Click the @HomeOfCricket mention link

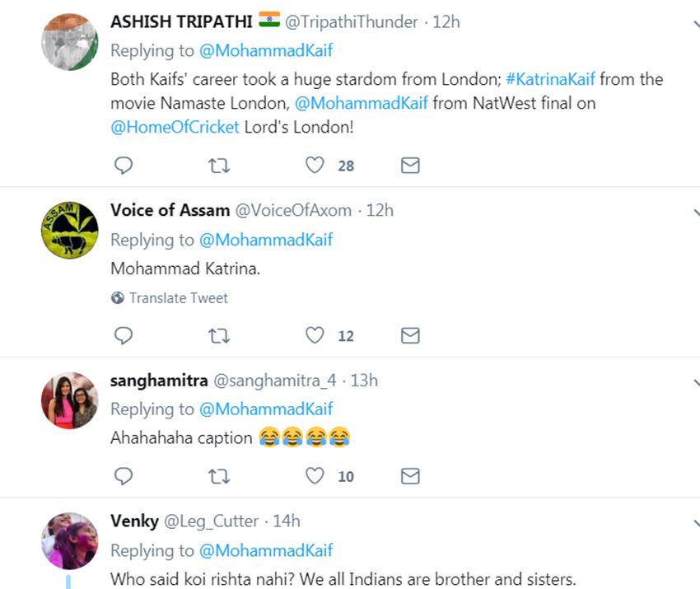click(175, 127)
